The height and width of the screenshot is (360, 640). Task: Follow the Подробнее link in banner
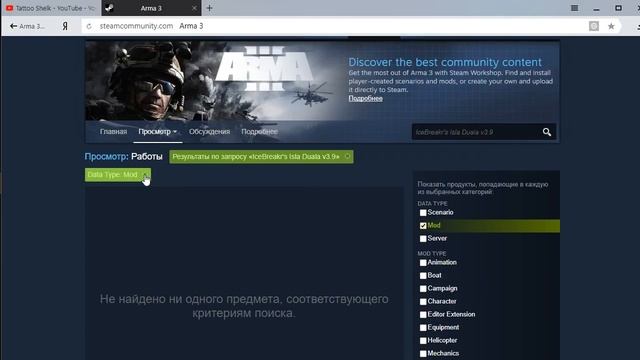(x=365, y=98)
